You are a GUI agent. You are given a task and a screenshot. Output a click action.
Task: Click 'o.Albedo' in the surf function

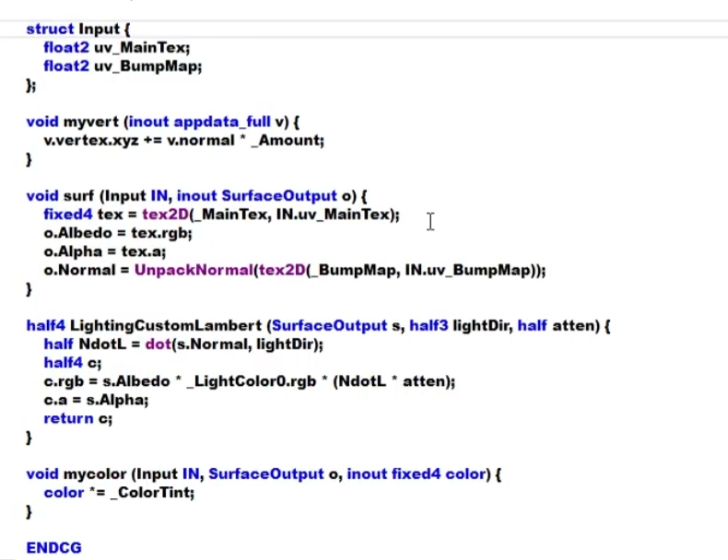click(x=73, y=233)
